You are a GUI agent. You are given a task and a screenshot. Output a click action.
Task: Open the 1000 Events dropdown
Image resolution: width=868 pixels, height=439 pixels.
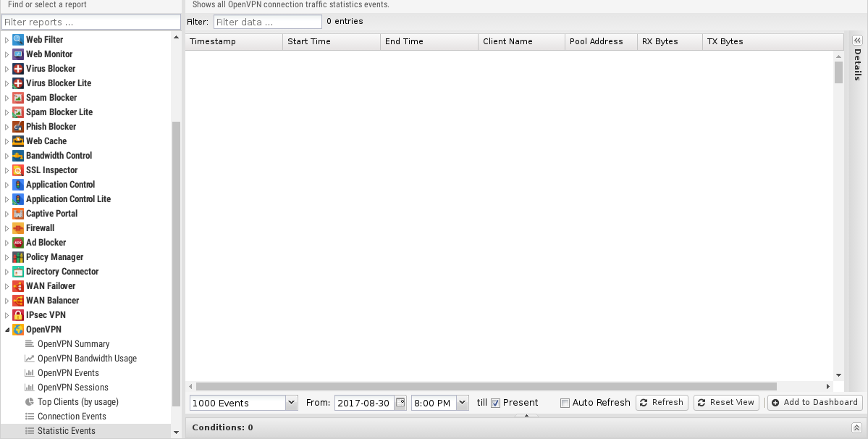pos(291,403)
